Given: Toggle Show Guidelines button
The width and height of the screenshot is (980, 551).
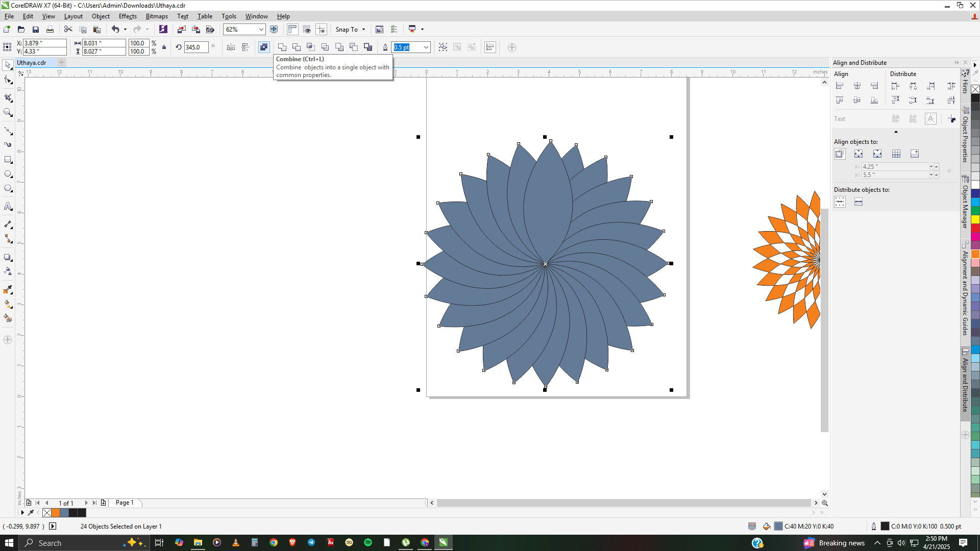Looking at the screenshot, I should (321, 30).
